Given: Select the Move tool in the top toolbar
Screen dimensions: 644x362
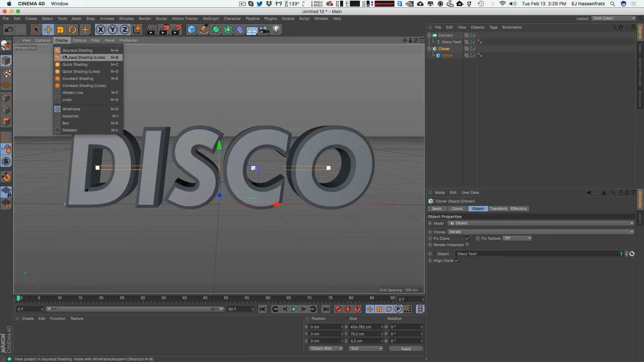Looking at the screenshot, I should tap(48, 30).
